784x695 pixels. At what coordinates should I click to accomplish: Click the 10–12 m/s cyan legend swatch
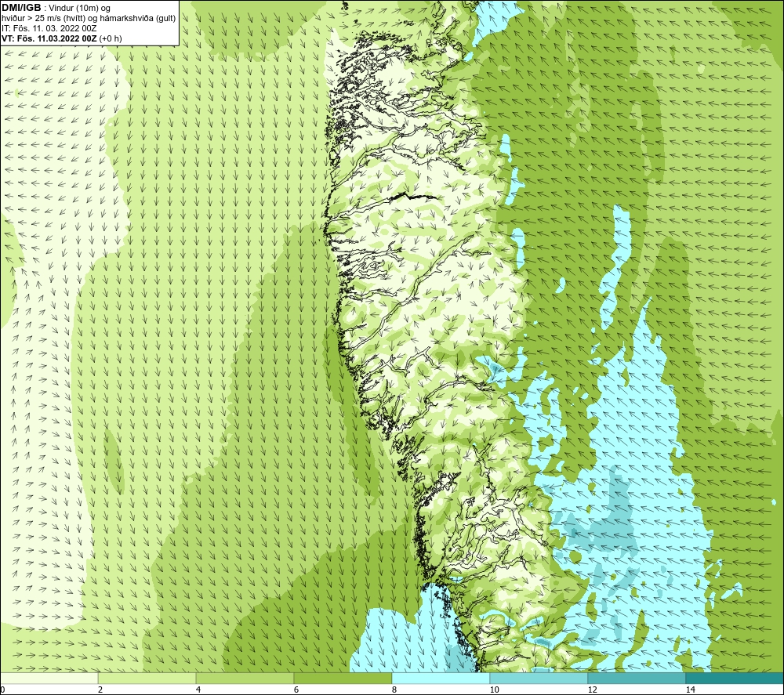(539, 678)
